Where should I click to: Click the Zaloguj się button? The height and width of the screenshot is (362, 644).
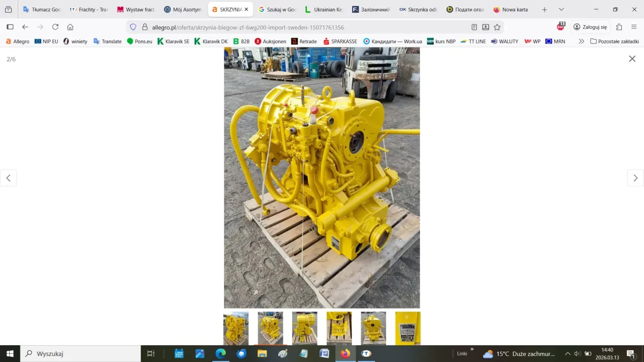(x=590, y=27)
